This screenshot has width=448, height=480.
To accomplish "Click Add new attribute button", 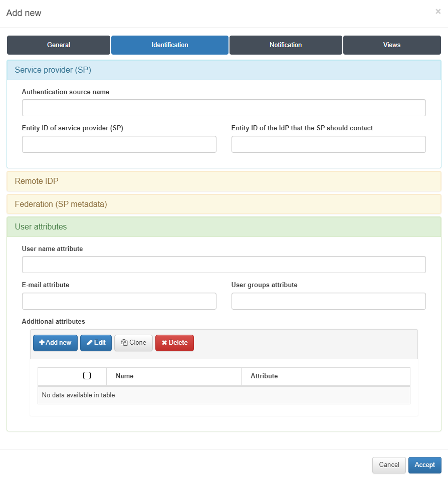I will click(x=55, y=343).
